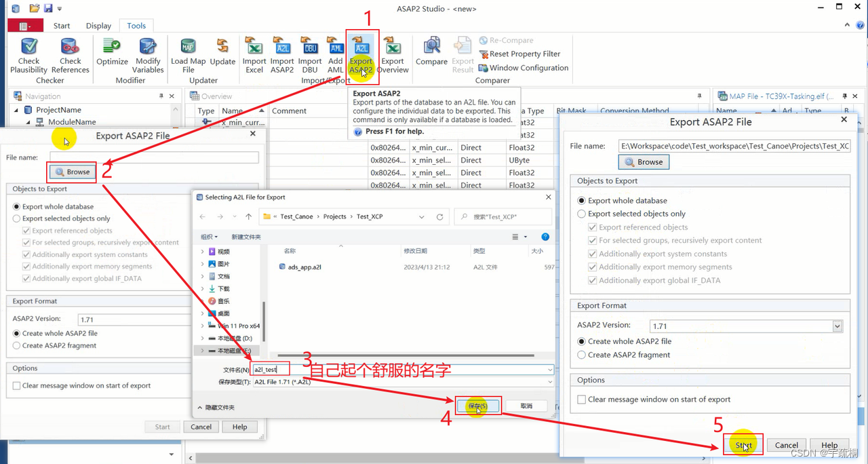Open the 组织 dropdown menu
This screenshot has height=464, width=868.
(x=209, y=237)
